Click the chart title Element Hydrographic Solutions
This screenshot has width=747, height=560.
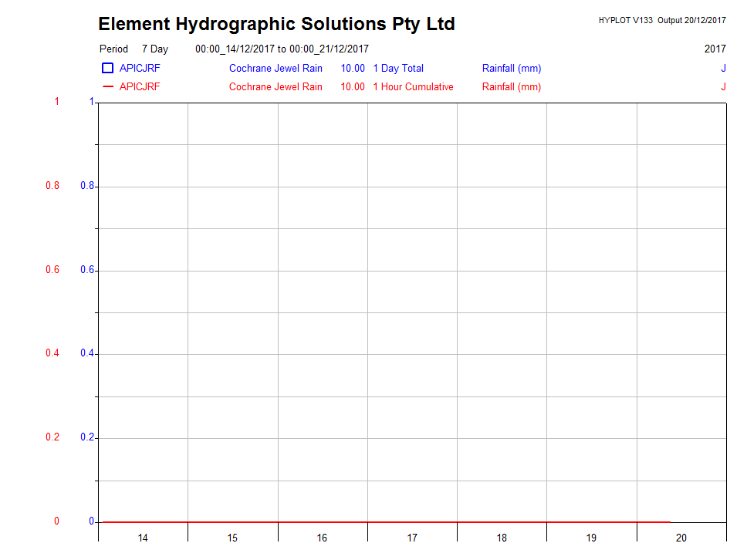click(x=276, y=24)
